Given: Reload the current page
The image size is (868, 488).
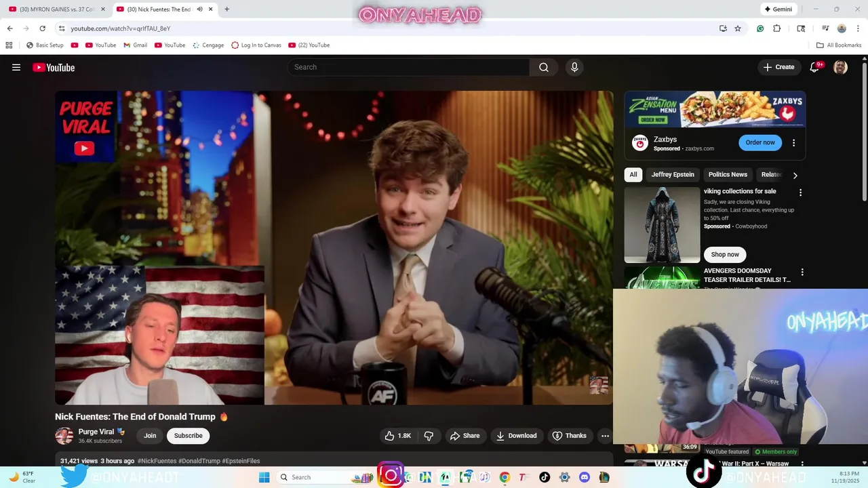Looking at the screenshot, I should pyautogui.click(x=42, y=28).
